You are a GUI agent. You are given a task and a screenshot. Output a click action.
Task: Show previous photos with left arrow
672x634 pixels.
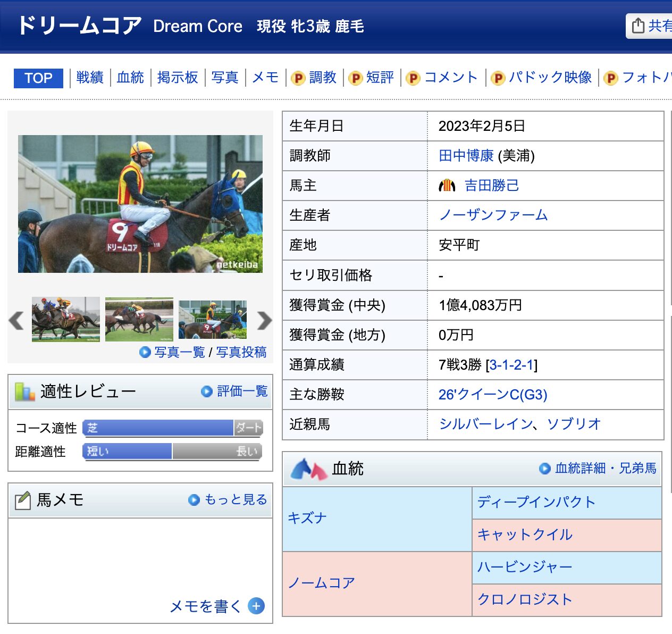(16, 320)
